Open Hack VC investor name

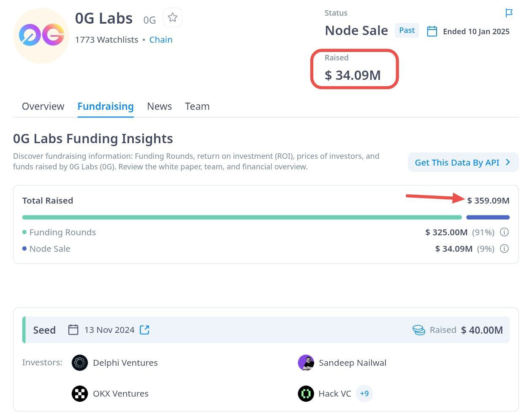tap(335, 394)
